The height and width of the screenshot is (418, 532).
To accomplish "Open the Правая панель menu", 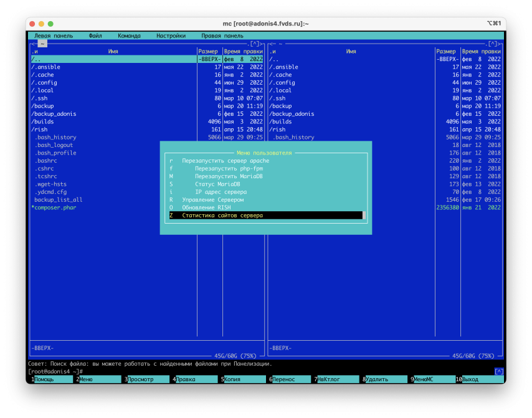I will point(222,36).
